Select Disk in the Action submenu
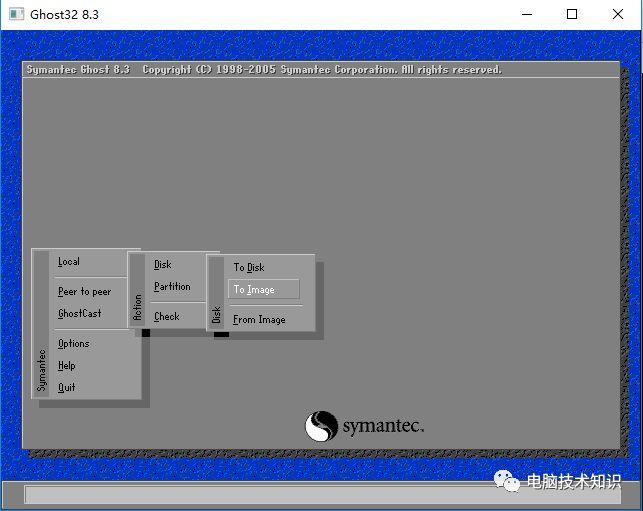Viewport: 643px width, 511px height. coord(162,265)
